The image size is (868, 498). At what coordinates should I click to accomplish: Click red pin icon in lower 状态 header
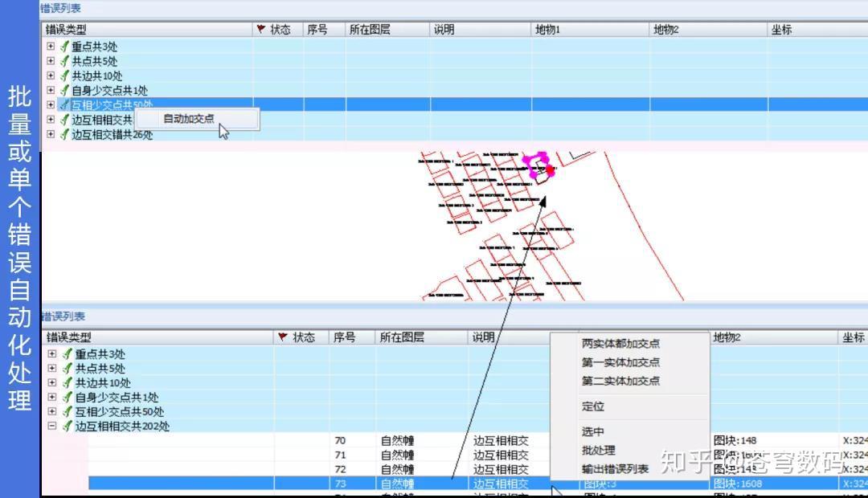click(283, 337)
